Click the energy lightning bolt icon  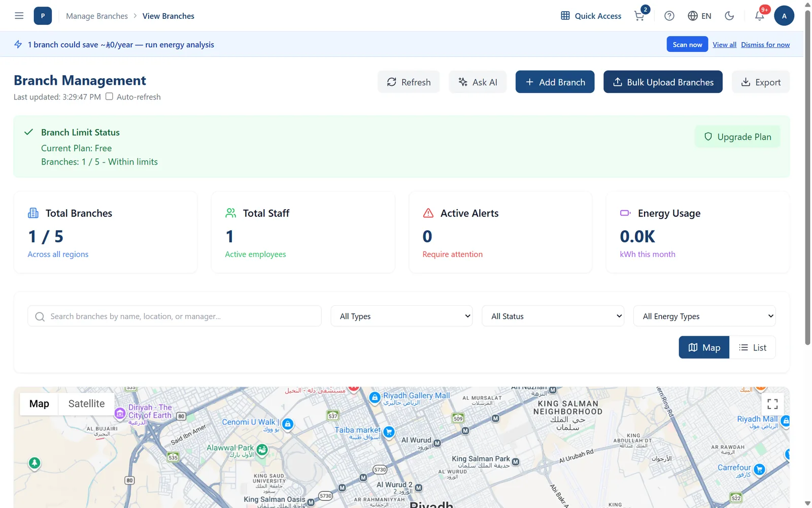[18, 44]
